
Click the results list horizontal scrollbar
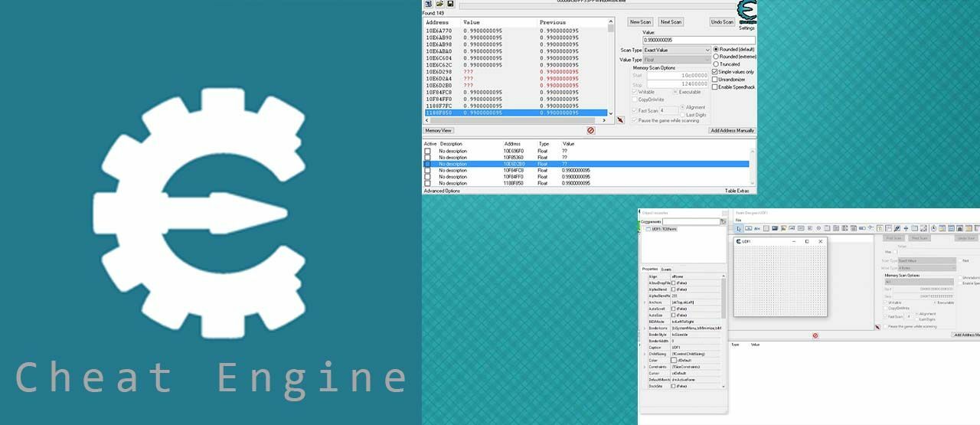[x=516, y=119]
